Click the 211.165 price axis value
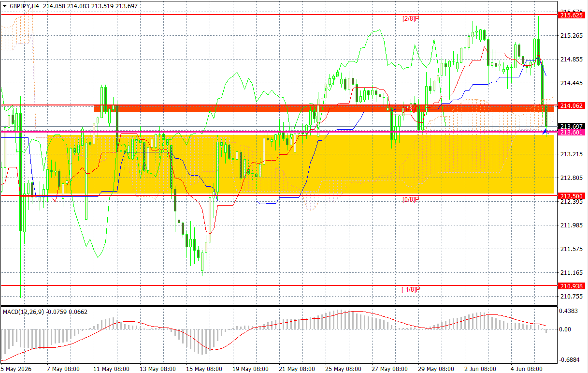Screen dimensions: 588x373 [571, 272]
